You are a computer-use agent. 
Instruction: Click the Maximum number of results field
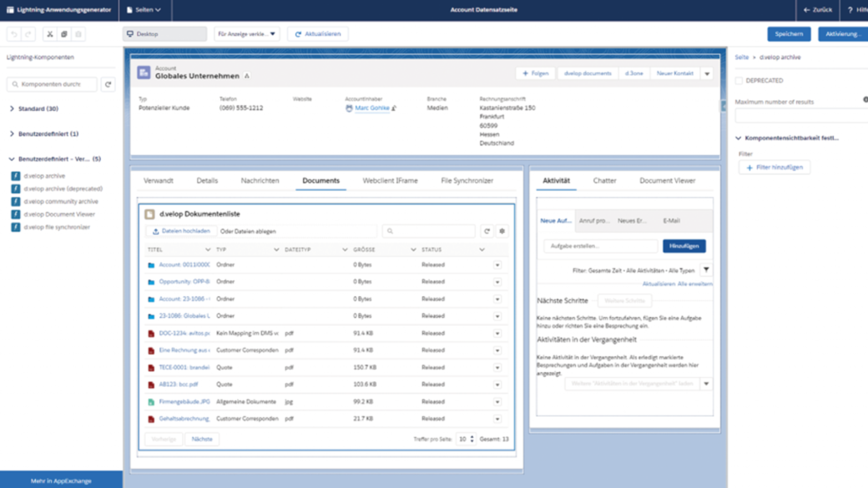(801, 116)
